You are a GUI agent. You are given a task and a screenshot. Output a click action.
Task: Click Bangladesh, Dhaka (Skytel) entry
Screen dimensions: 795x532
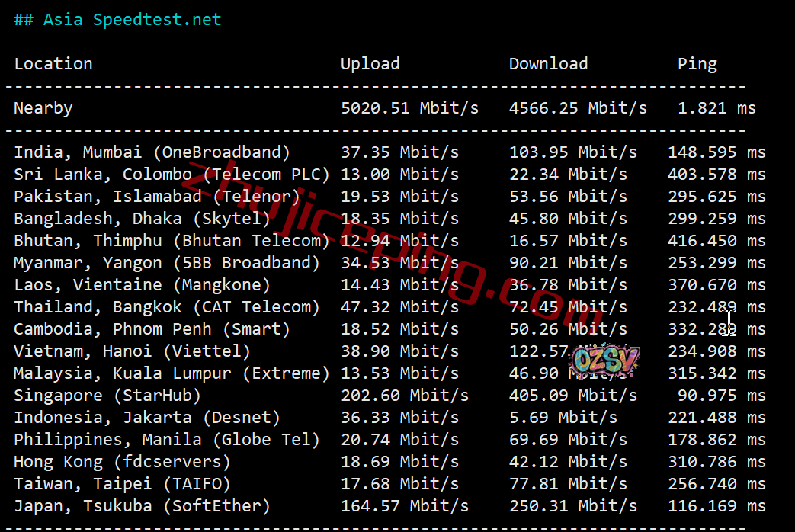pyautogui.click(x=142, y=219)
